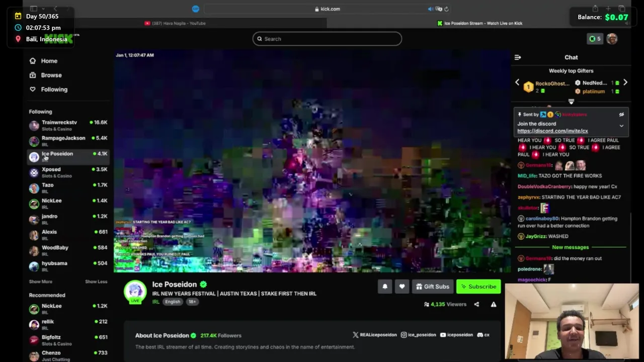Click carolinaboy80 username in chat
Viewport: 644px width, 362px height.
point(542,219)
